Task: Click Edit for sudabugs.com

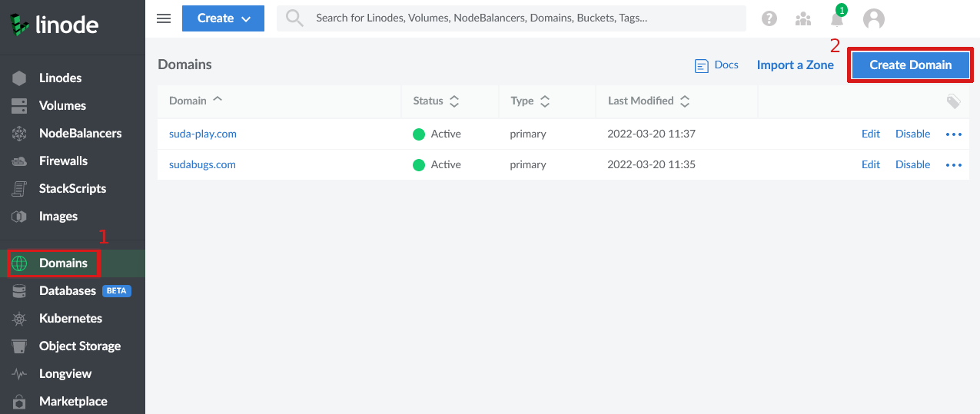Action: pos(871,164)
